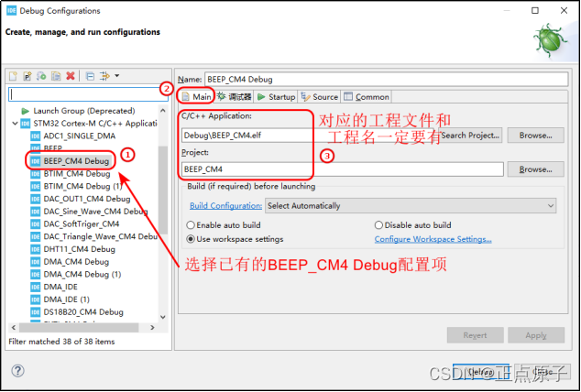Click the Project name field

click(343, 169)
